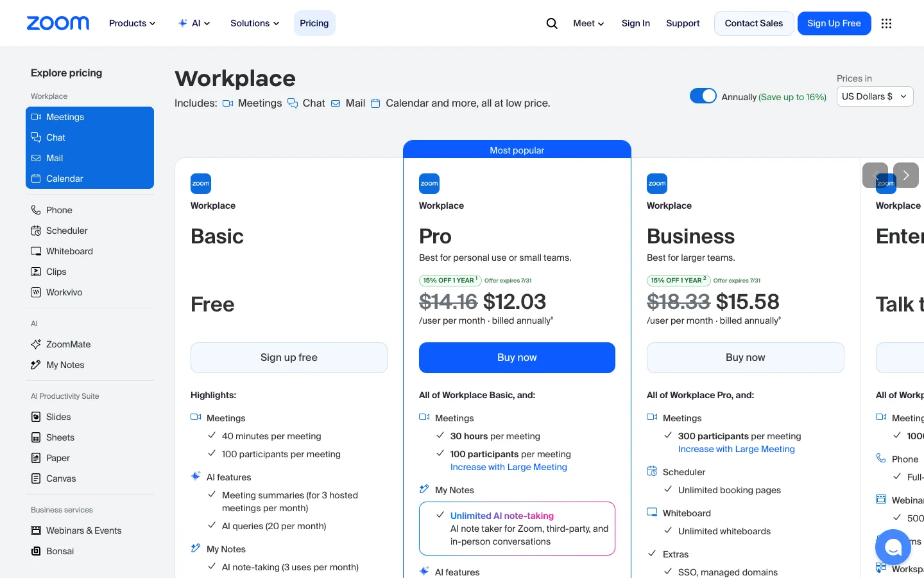Click Sign up free on Basic plan
This screenshot has width=924, height=578.
tap(289, 358)
